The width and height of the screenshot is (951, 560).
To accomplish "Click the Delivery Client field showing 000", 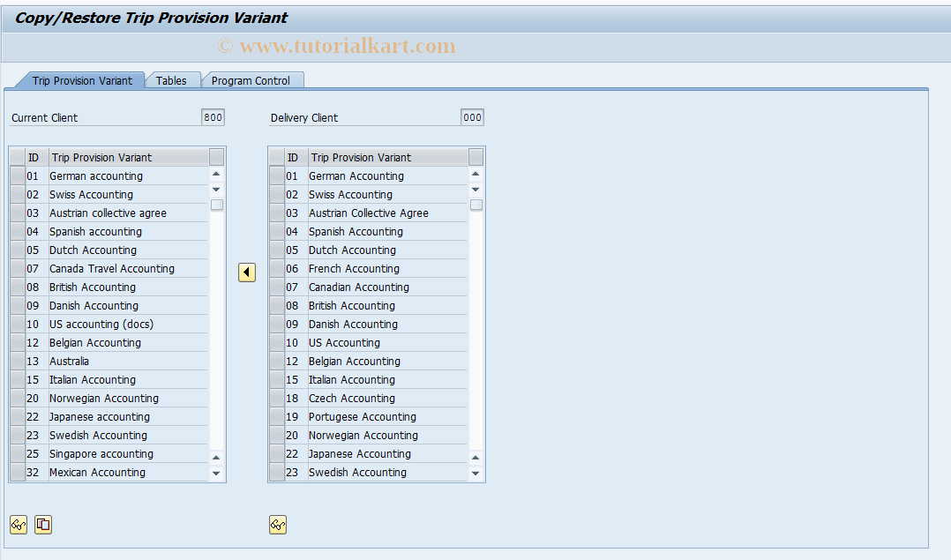I will tap(473, 117).
